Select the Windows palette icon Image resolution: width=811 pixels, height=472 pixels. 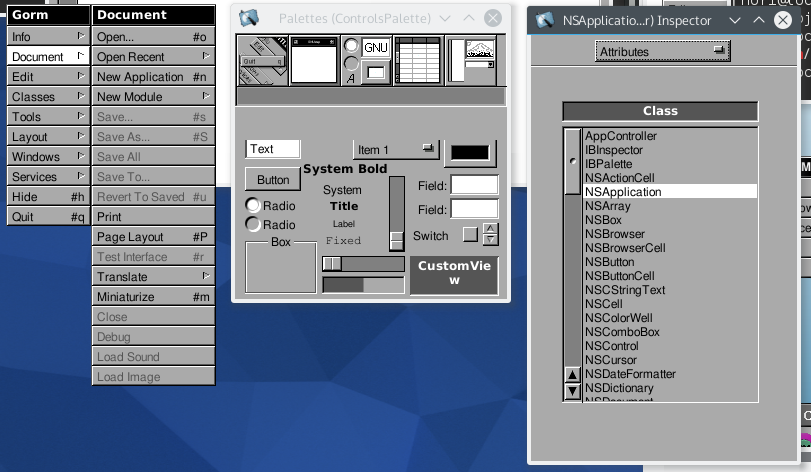point(314,61)
